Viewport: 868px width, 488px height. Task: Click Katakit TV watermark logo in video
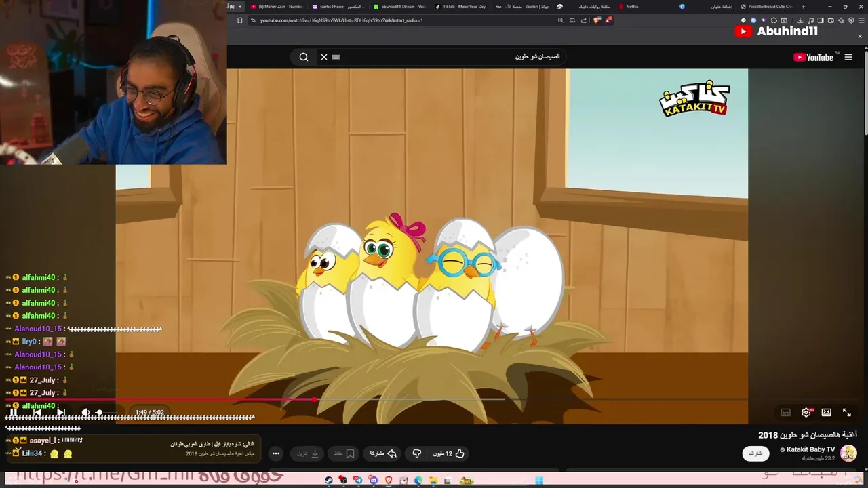click(694, 100)
